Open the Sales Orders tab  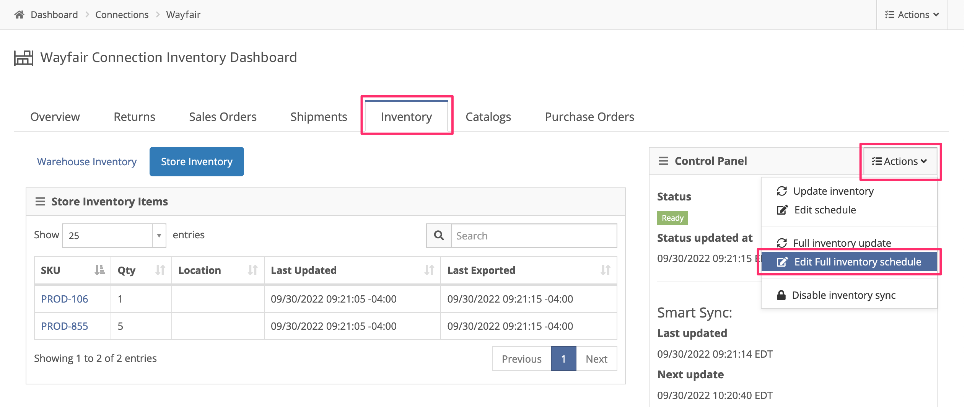click(x=223, y=117)
